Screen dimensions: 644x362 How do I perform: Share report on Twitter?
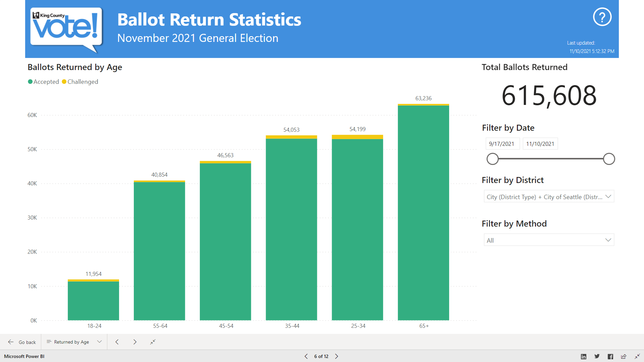(x=597, y=356)
